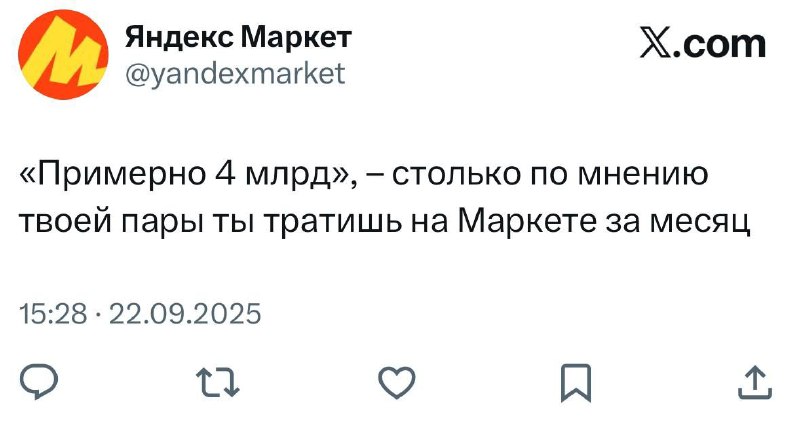
Task: Click the share upload arrow icon
Action: pyautogui.click(x=755, y=381)
